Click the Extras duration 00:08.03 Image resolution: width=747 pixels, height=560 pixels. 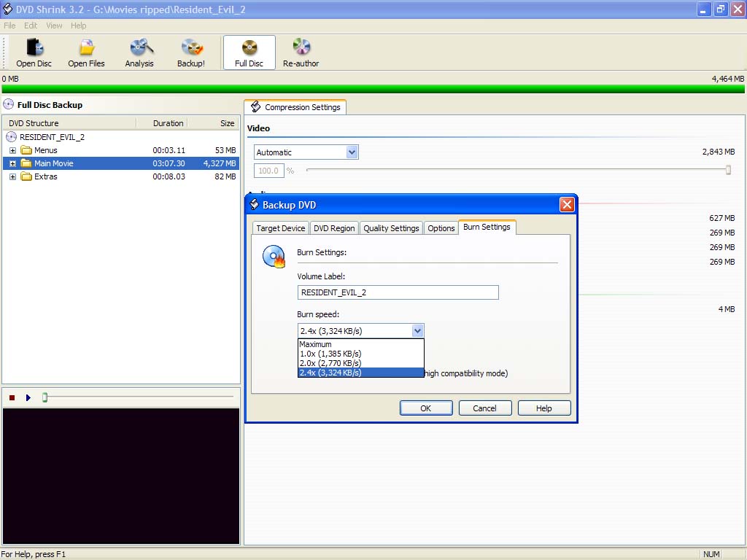[x=169, y=176]
